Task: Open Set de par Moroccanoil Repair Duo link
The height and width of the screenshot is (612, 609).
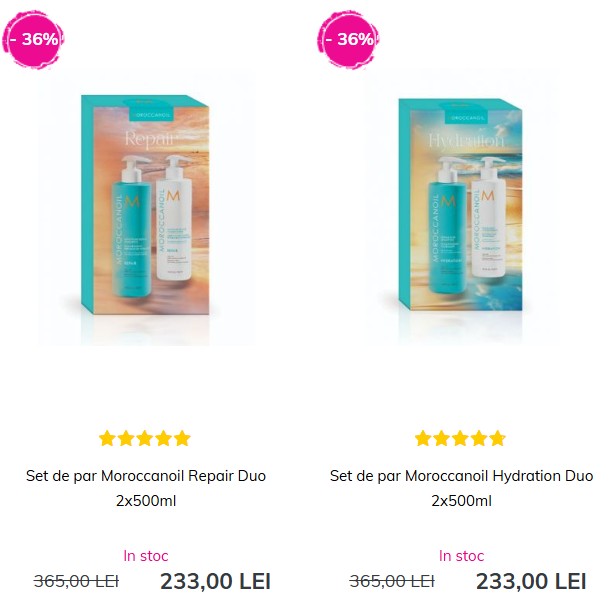Action: (146, 488)
